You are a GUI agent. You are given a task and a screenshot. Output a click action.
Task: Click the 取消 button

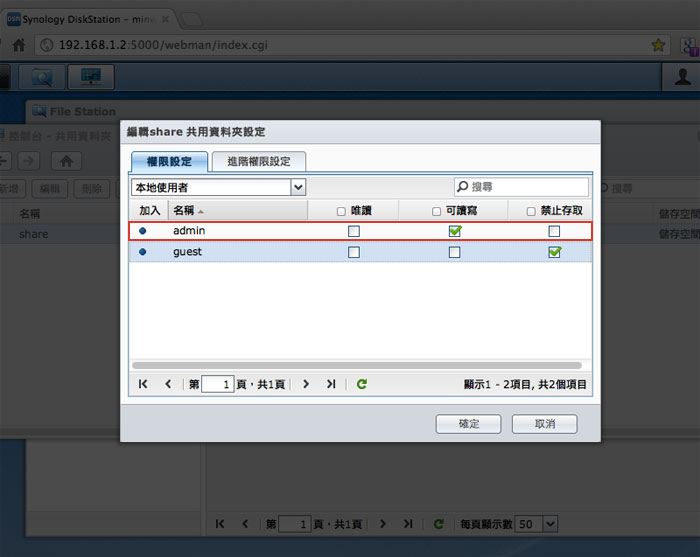(545, 424)
